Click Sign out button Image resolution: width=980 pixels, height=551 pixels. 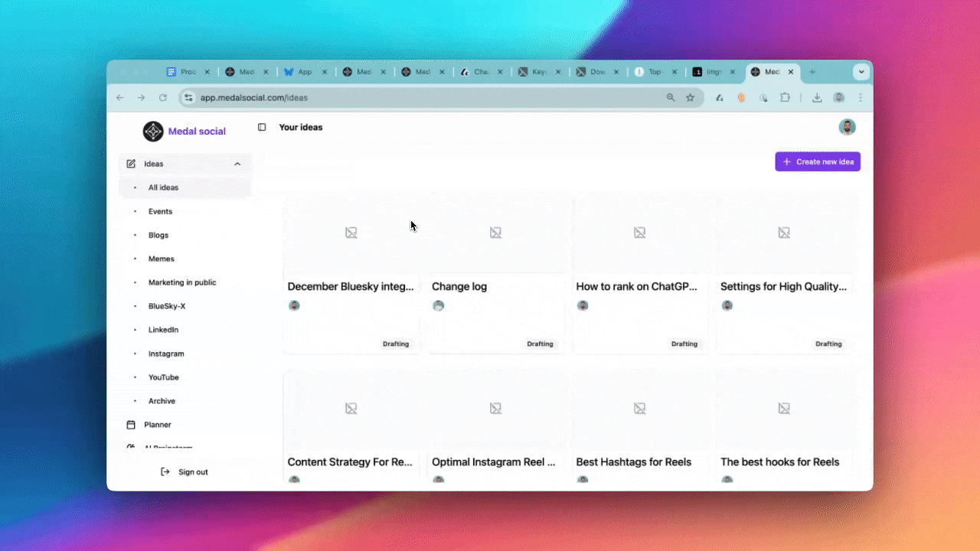(185, 472)
